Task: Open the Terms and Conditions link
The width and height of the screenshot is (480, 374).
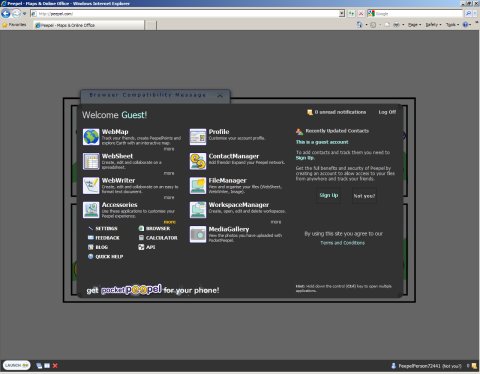Action: 342,243
